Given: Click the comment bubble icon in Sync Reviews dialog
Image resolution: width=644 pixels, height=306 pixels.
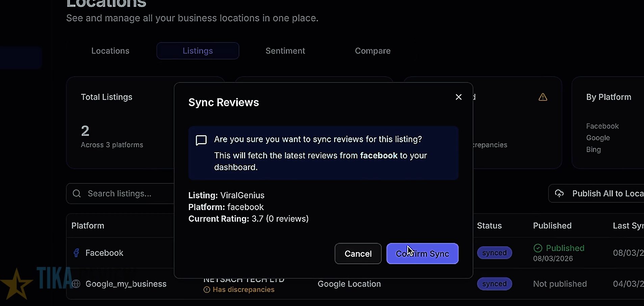Looking at the screenshot, I should point(201,140).
